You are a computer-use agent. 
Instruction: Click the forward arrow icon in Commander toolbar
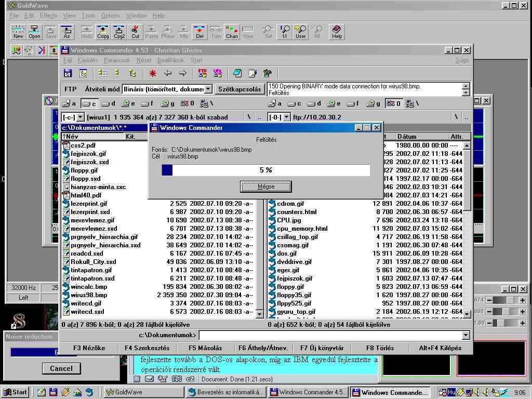pyautogui.click(x=182, y=73)
